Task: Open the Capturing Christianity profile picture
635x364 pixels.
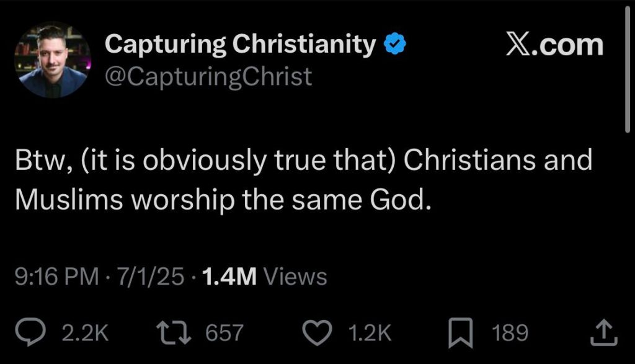Action: tap(53, 60)
